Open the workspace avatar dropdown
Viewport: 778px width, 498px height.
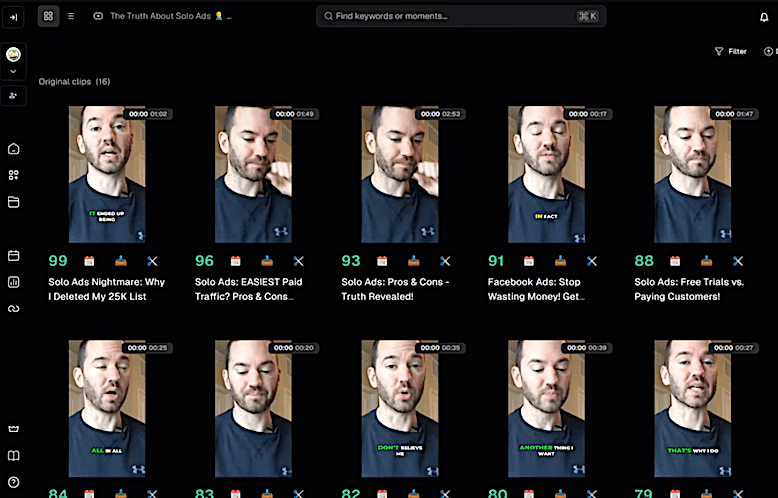click(14, 60)
